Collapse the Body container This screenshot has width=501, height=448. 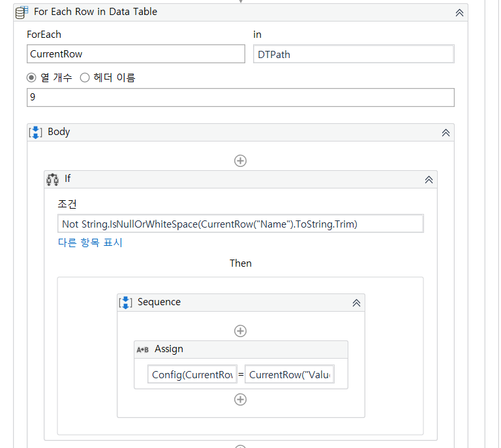point(446,133)
